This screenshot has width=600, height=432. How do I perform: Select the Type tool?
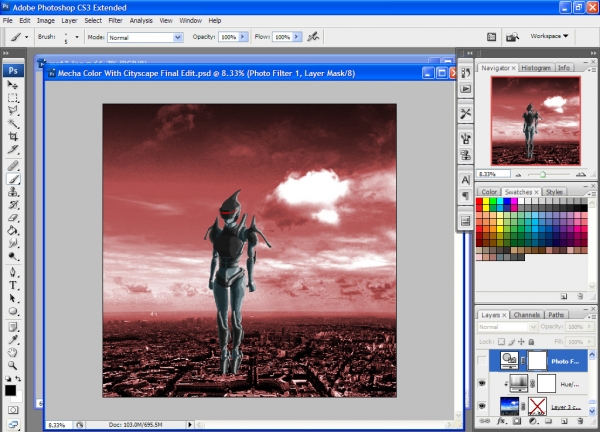[x=13, y=285]
